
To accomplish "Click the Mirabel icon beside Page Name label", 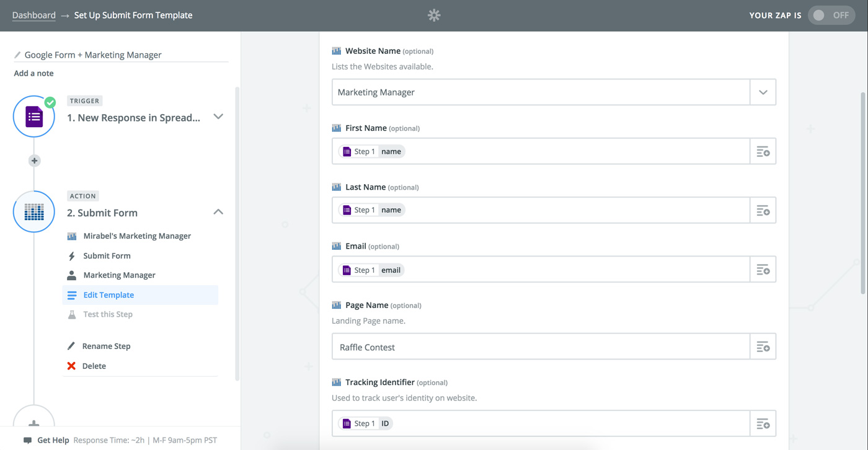I will tap(336, 305).
